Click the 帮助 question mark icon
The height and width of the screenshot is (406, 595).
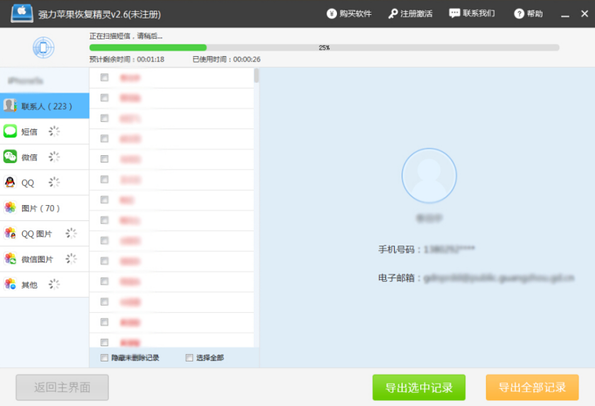pos(519,14)
